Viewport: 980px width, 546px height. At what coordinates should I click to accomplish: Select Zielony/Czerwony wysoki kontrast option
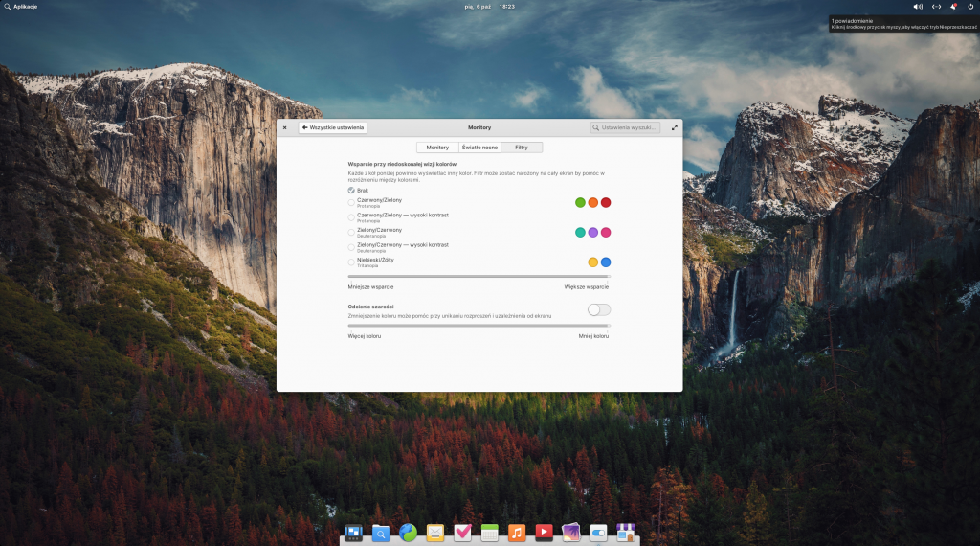pyautogui.click(x=398, y=248)
